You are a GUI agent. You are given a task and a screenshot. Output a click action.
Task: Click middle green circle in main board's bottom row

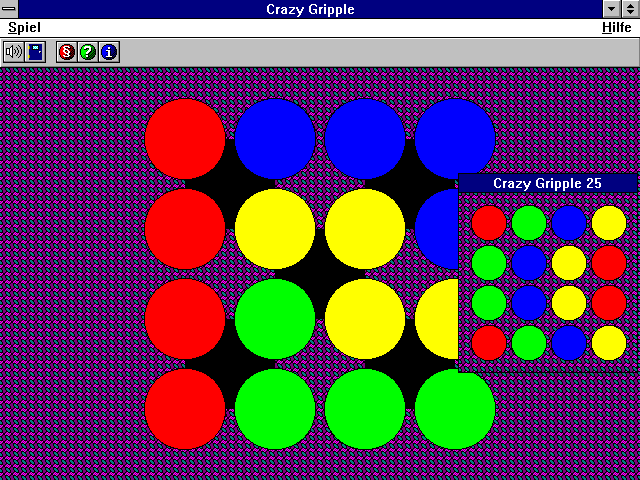(x=365, y=409)
